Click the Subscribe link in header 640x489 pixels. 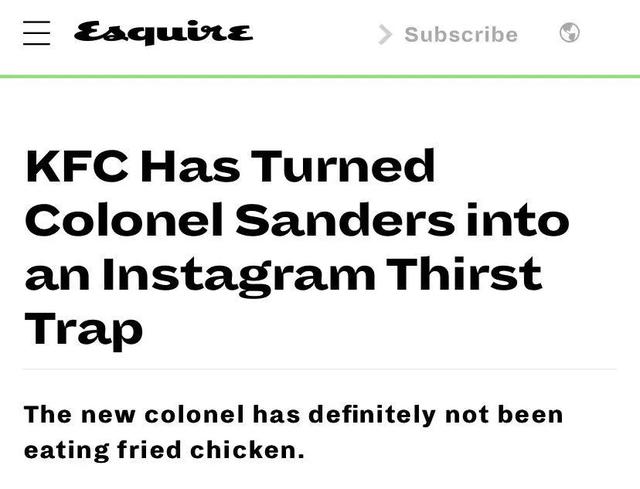click(x=460, y=35)
